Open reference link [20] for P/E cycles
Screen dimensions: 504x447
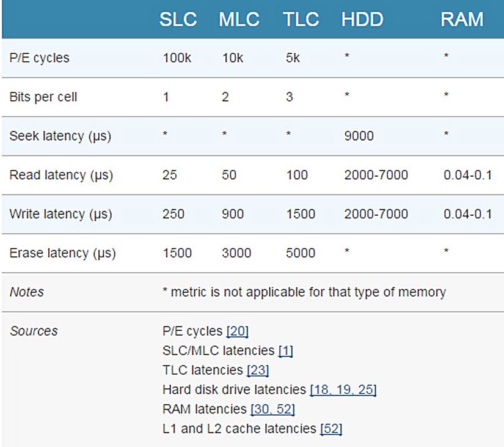pyautogui.click(x=238, y=331)
